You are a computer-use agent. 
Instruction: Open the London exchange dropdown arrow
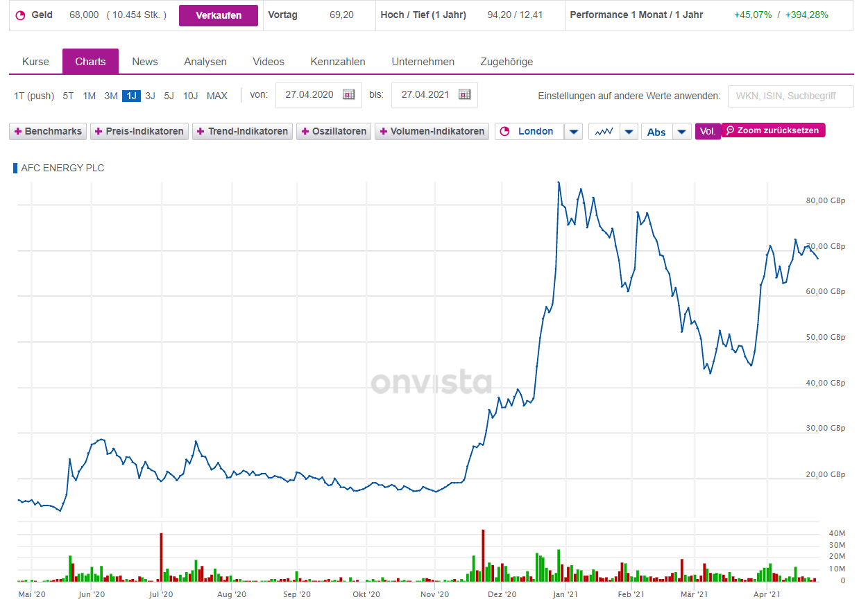pyautogui.click(x=573, y=131)
